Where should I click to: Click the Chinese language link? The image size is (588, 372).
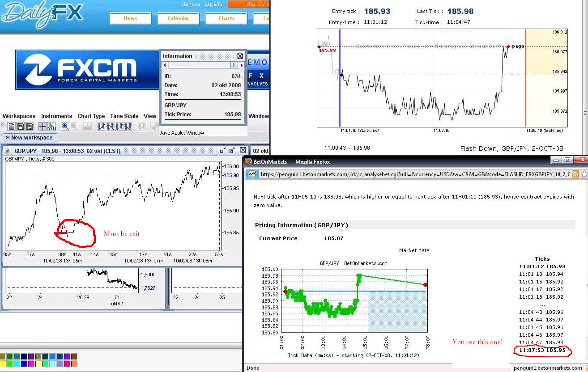[190, 4]
